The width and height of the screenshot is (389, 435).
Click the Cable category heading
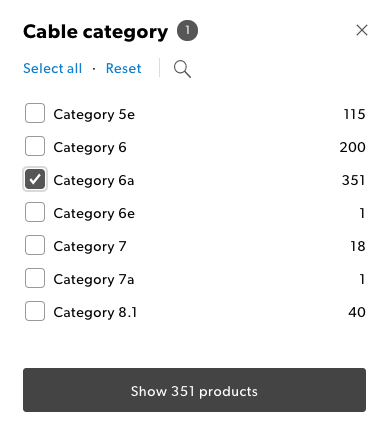coord(96,32)
